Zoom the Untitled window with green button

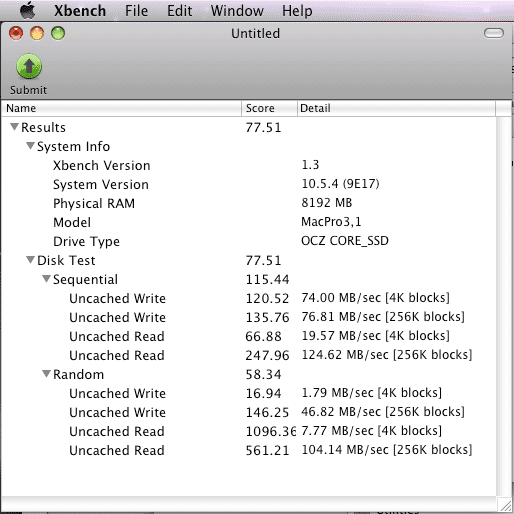pos(58,33)
